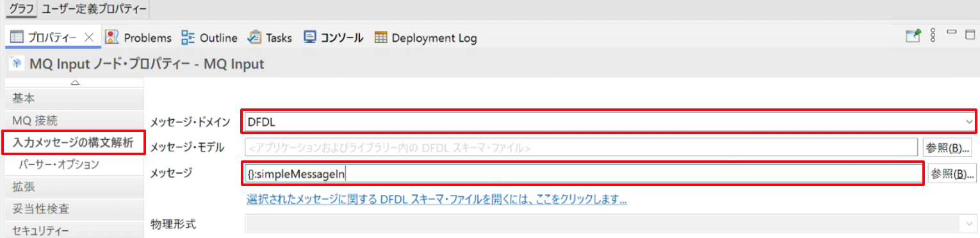Pin the properties view to selection
Screen dimensions: 980x238
[x=913, y=36]
